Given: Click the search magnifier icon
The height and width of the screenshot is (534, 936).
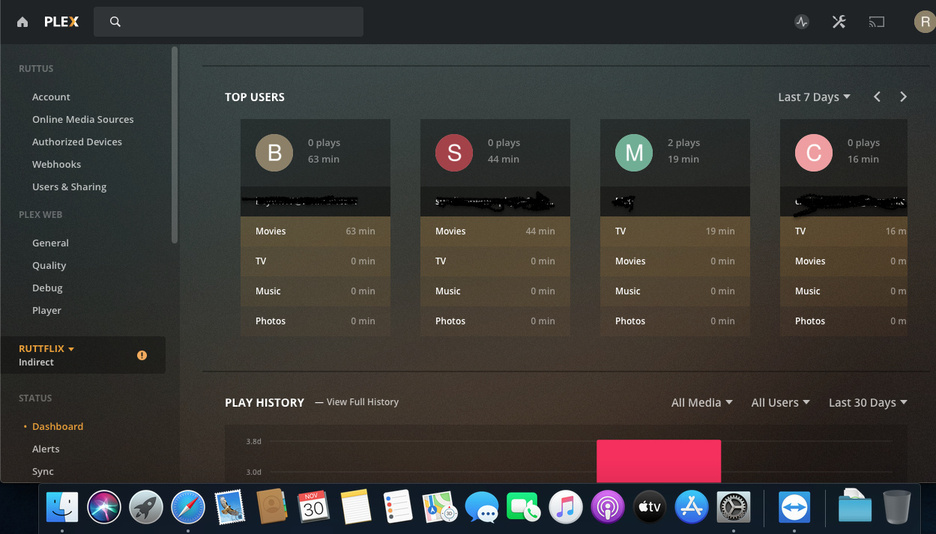Looking at the screenshot, I should pos(115,22).
